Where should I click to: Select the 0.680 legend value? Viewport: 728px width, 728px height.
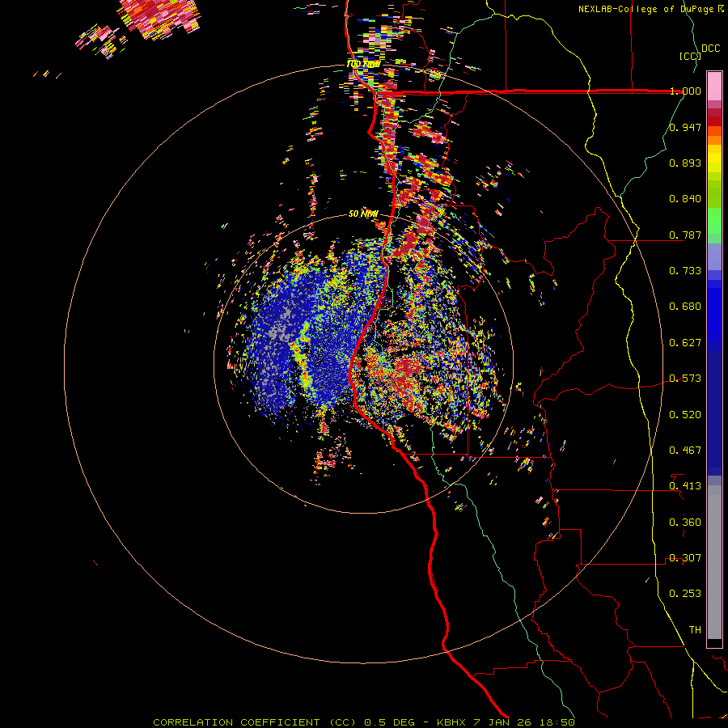tap(685, 307)
